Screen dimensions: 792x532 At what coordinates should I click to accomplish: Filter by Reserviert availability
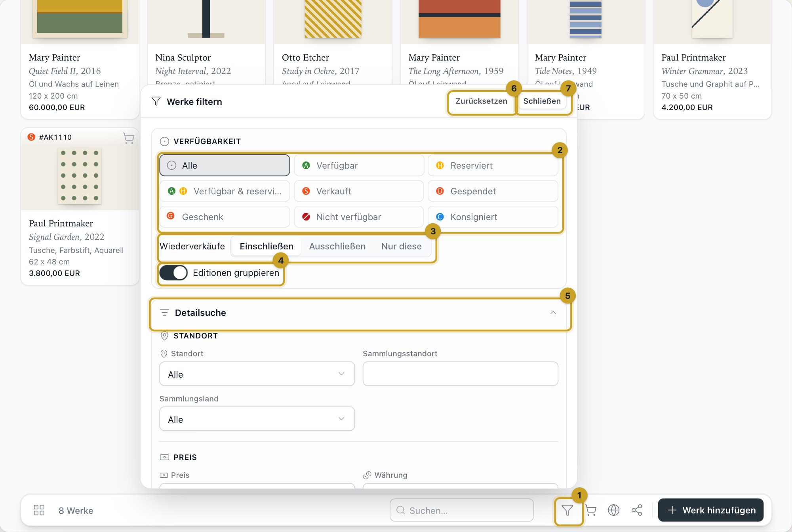(x=493, y=165)
